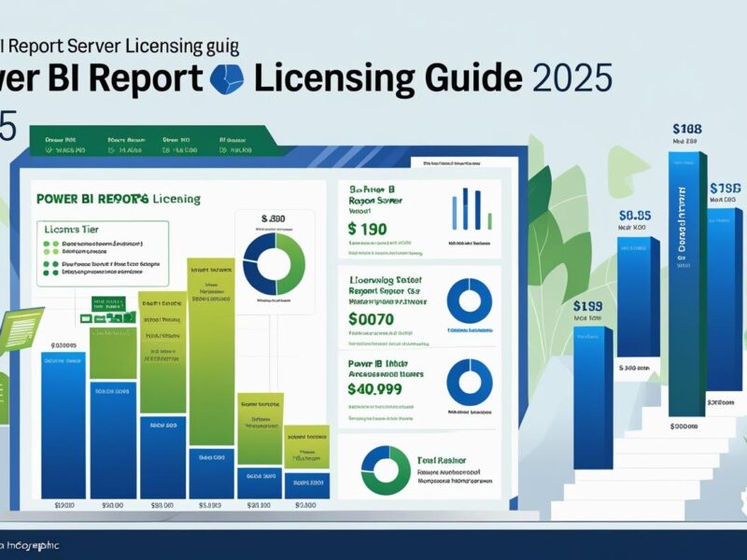Click the "$ 190" price value
The height and width of the screenshot is (560, 747).
[366, 228]
